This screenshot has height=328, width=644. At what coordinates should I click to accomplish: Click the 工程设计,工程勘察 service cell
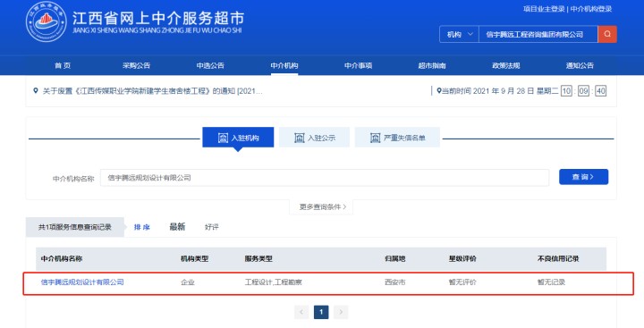[273, 282]
